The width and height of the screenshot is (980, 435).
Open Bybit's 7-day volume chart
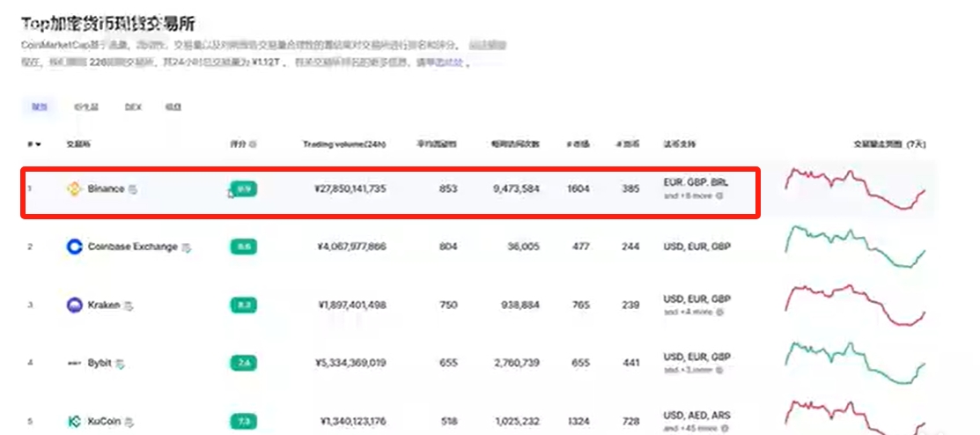click(855, 363)
